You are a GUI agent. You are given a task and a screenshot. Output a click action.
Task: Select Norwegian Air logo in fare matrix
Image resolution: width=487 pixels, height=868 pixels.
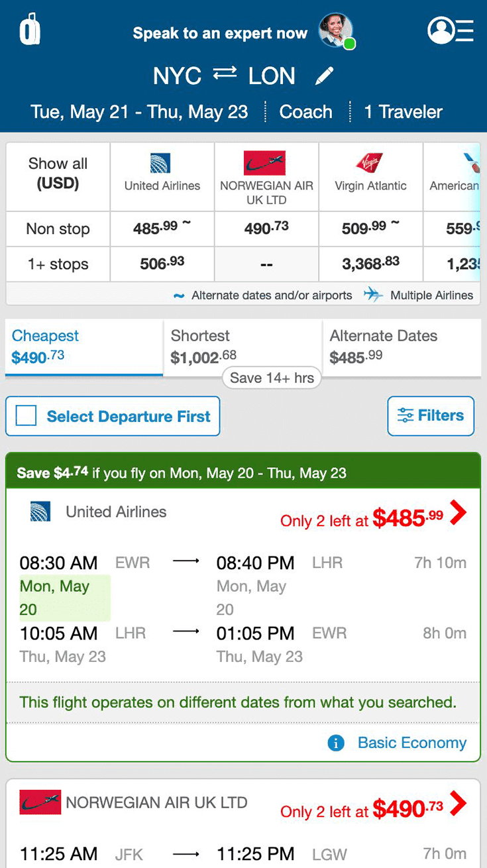click(x=264, y=162)
